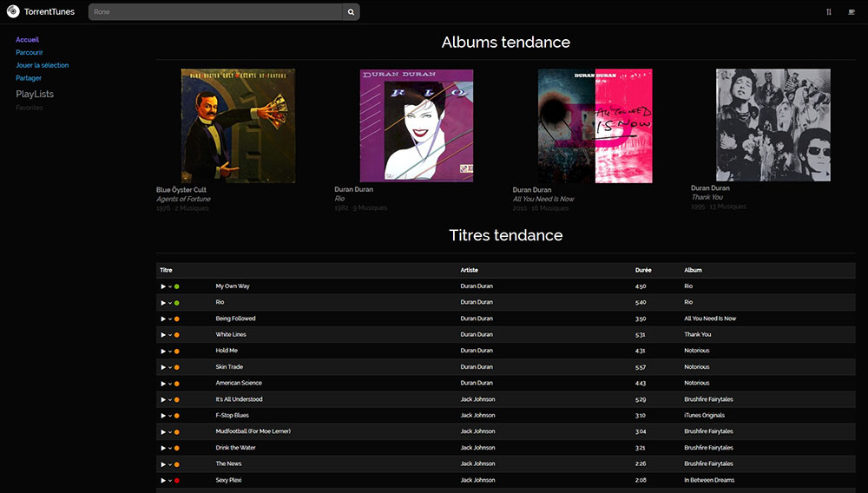The image size is (868, 493).
Task: Go to Accueil in the sidebar
Action: pyautogui.click(x=27, y=40)
